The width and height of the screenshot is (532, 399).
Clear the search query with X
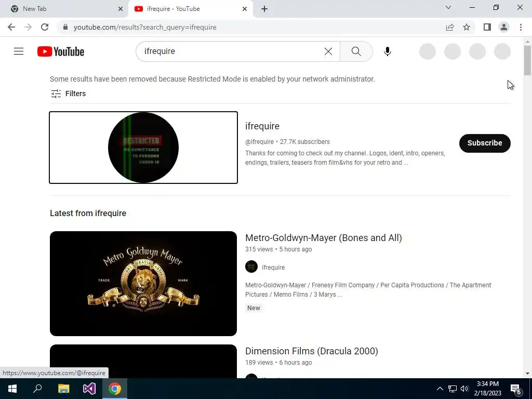click(x=328, y=51)
